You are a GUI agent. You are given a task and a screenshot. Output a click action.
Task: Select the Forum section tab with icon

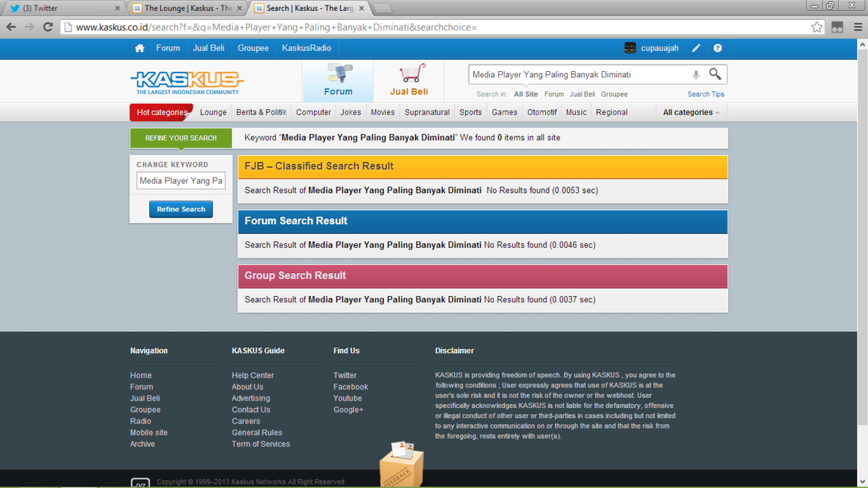tap(338, 81)
